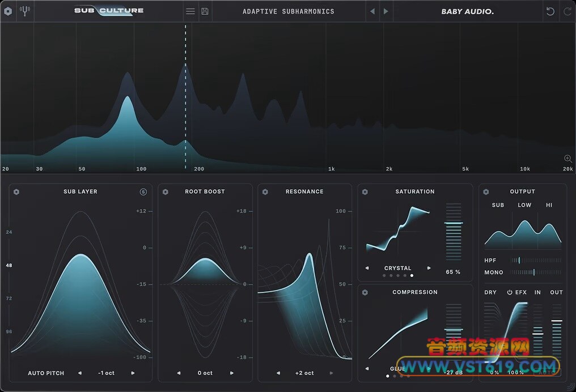The image size is (576, 392).
Task: Toggle the Sub Layer hexagon enable icon
Action: pyautogui.click(x=16, y=191)
